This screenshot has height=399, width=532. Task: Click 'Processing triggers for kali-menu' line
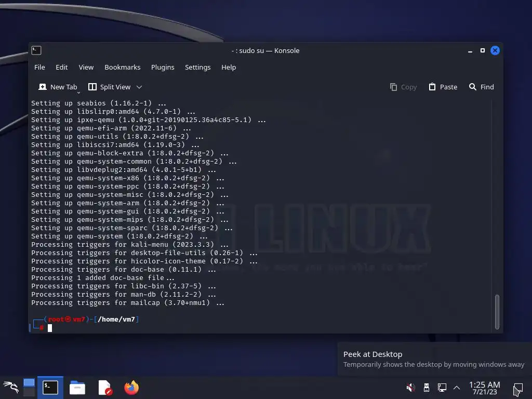pos(129,245)
